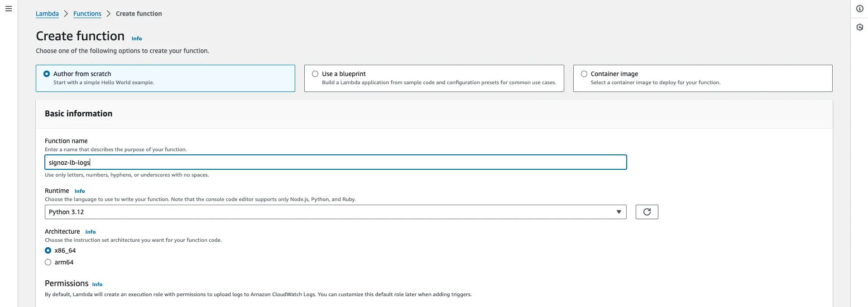The width and height of the screenshot is (868, 307).
Task: Select Container image option
Action: point(703,78)
